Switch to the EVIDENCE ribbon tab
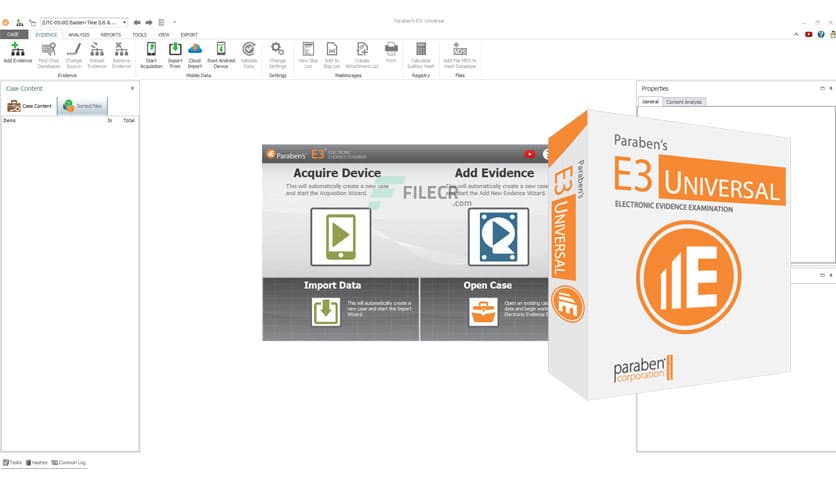Image resolution: width=836 pixels, height=484 pixels. point(46,35)
